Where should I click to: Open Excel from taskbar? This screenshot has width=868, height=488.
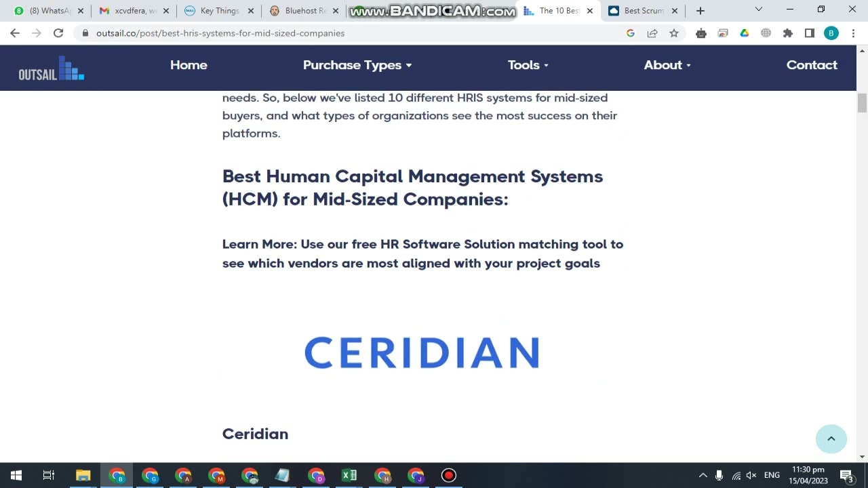tap(349, 475)
